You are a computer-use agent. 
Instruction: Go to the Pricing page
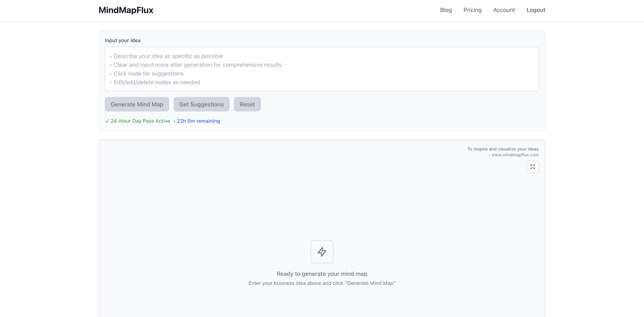click(472, 10)
